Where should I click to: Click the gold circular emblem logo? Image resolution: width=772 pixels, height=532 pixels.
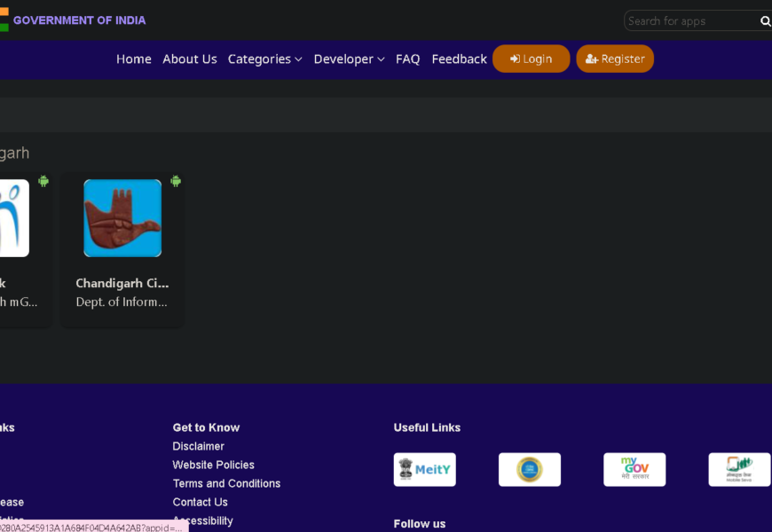pos(530,470)
